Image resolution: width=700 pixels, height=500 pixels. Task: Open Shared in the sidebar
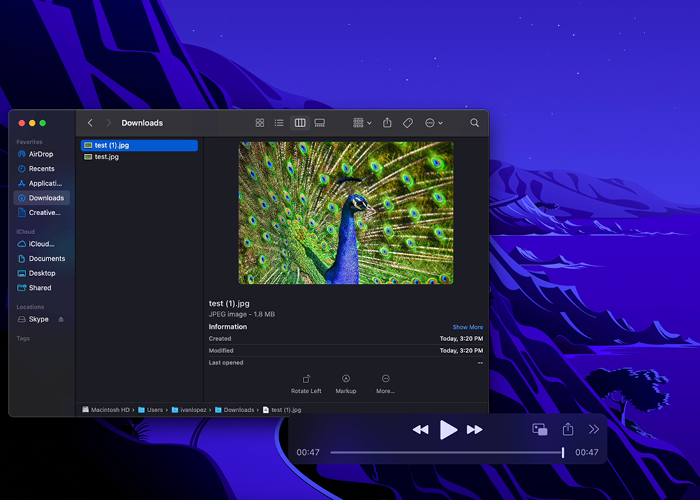pos(41,288)
